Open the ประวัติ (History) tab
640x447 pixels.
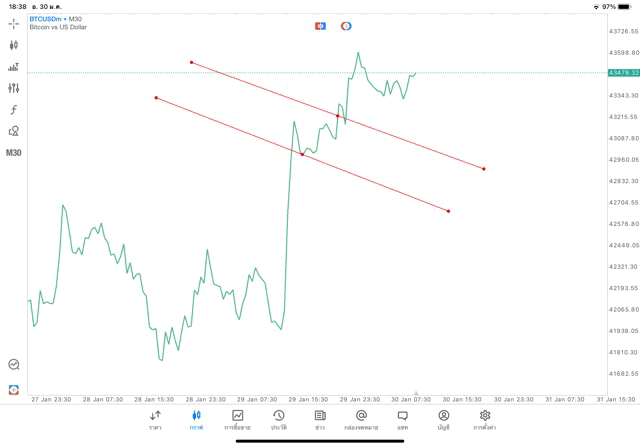(279, 419)
